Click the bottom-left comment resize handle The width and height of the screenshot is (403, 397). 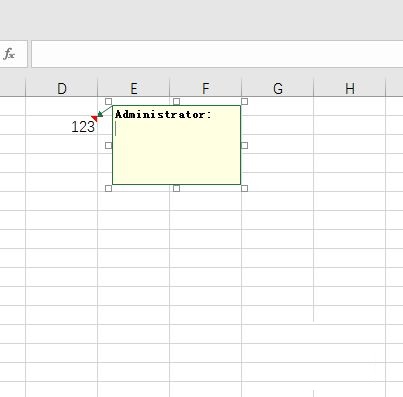coord(108,189)
